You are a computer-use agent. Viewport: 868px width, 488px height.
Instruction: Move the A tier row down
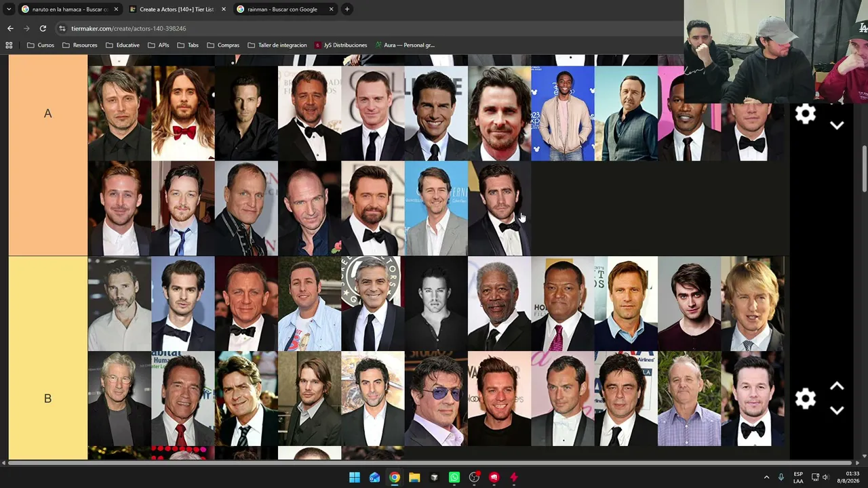(x=837, y=125)
